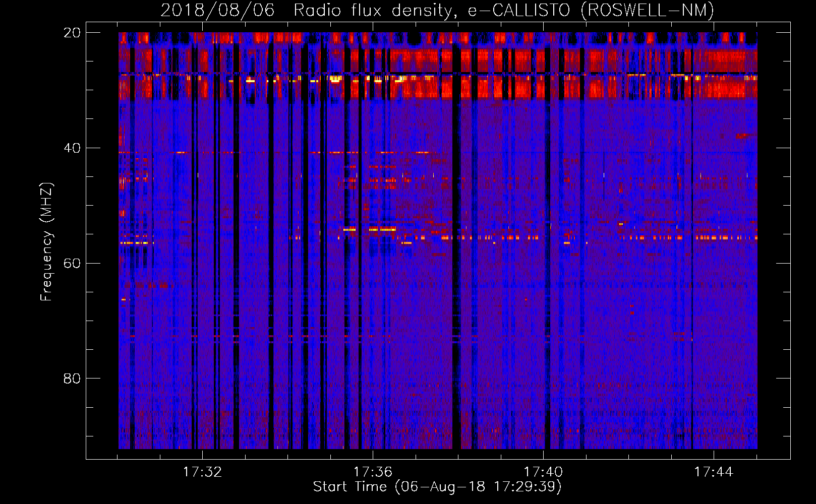Click the 'Frequency (MHZ)' y-axis label
Screen dimensions: 816x504
pos(46,242)
